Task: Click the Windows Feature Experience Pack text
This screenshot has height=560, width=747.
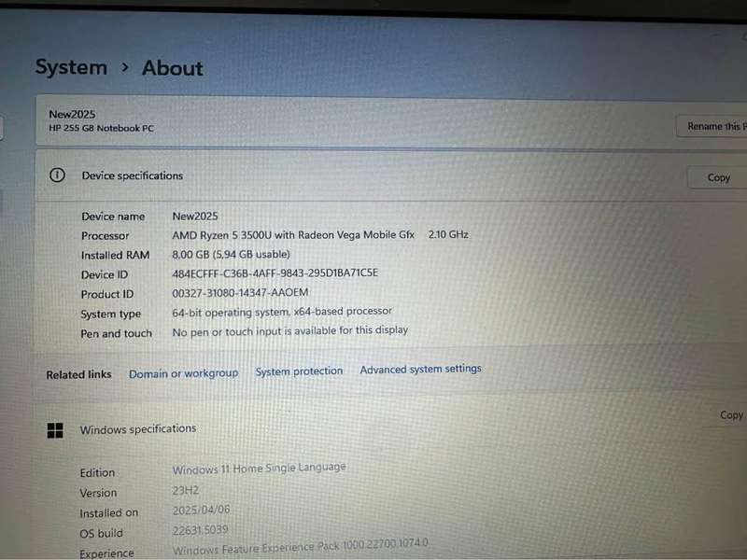Action: click(x=300, y=547)
